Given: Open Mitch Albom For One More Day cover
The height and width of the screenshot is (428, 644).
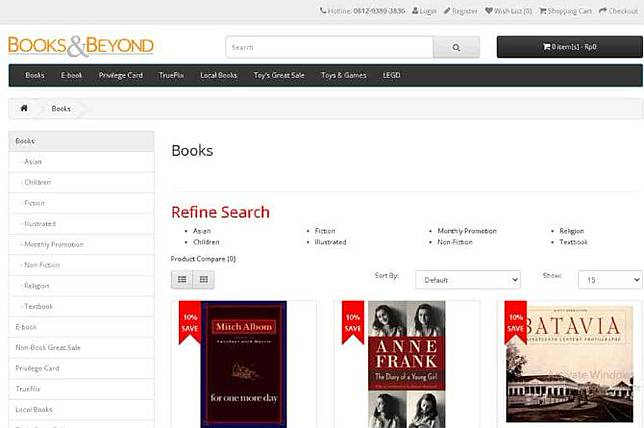Looking at the screenshot, I should [x=244, y=364].
